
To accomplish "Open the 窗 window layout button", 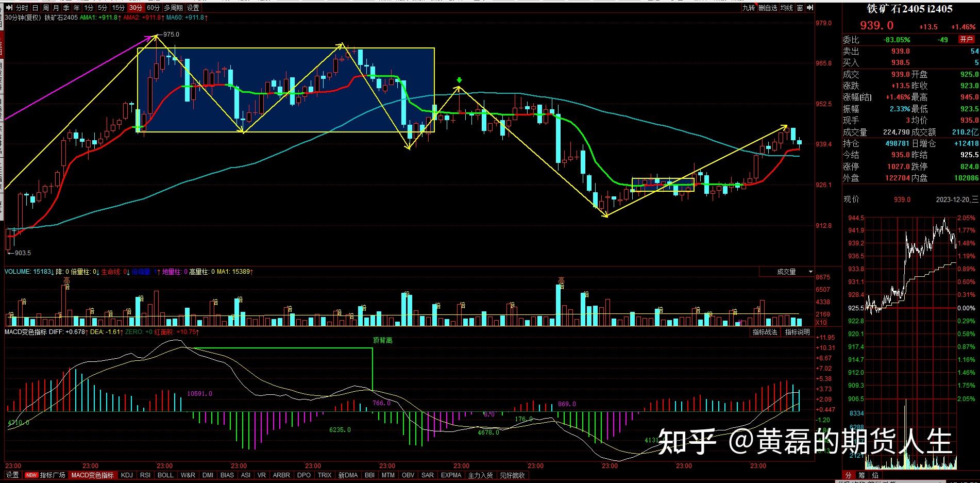I will tap(800, 8).
